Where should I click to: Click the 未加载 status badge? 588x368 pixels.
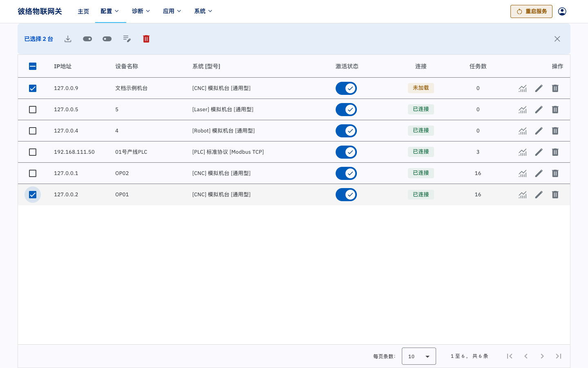tap(421, 88)
